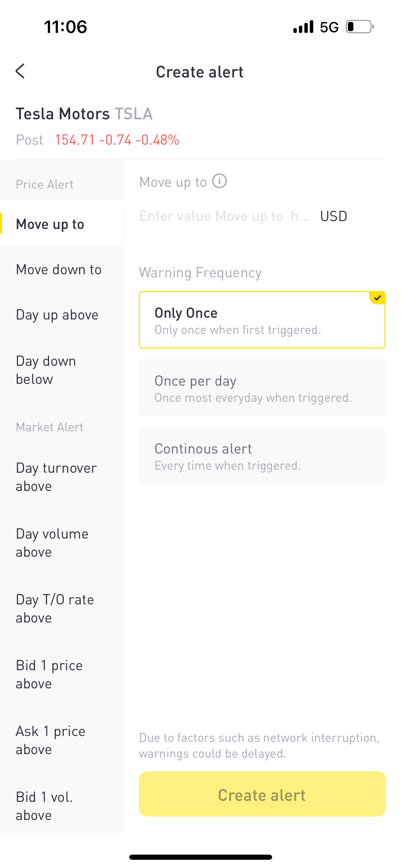Switch to Move up to alert type
The image size is (401, 868).
pos(50,224)
